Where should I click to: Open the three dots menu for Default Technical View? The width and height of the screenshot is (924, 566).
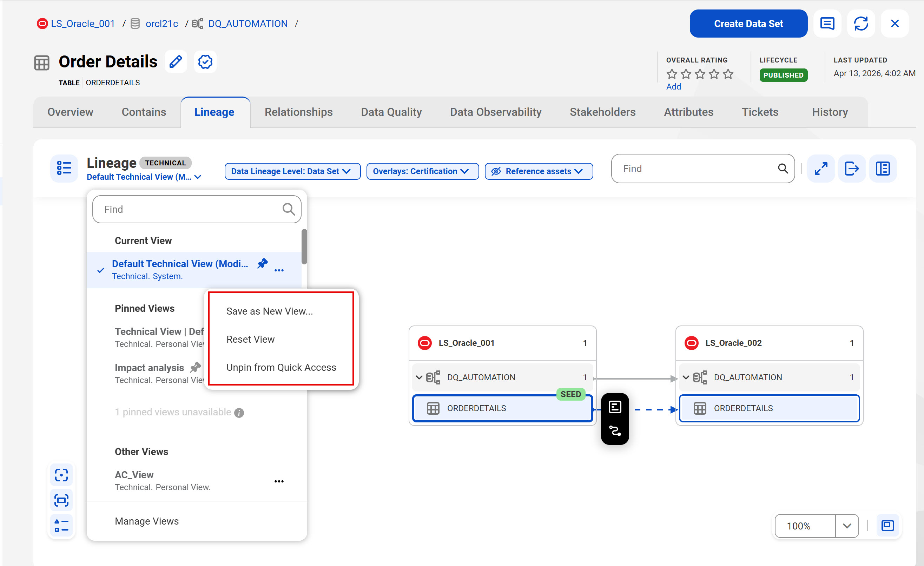click(x=279, y=270)
